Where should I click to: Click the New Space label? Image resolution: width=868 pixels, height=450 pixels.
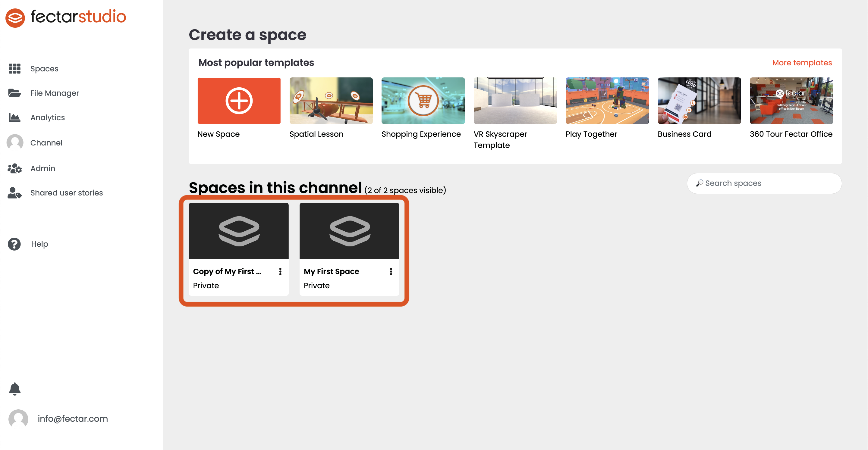click(x=218, y=134)
